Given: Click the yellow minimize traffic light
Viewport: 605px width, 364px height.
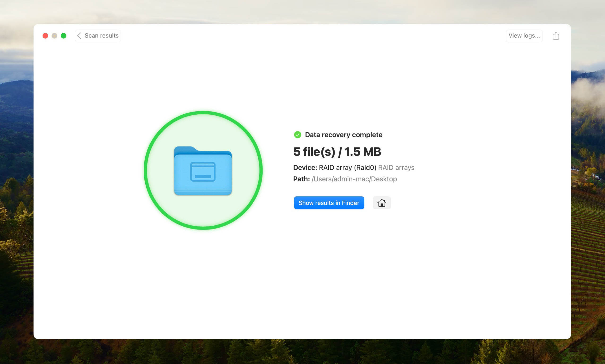Looking at the screenshot, I should (54, 35).
